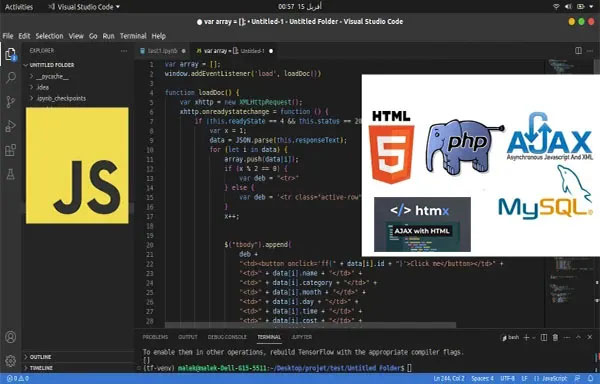The image size is (600, 384).
Task: Open terminal panel more actions ellipsis
Action: click(x=567, y=337)
